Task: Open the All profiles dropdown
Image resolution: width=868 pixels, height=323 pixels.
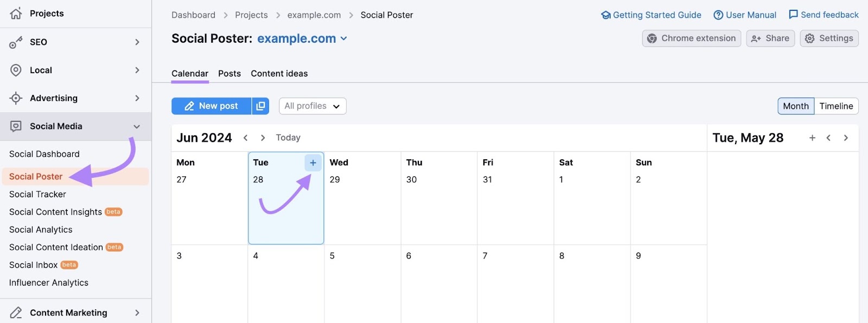Action: pos(312,106)
